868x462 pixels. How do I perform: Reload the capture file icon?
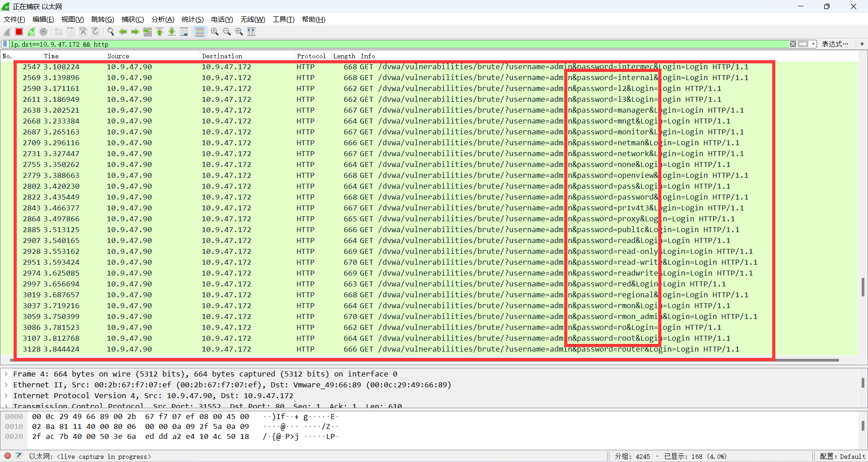coord(95,32)
